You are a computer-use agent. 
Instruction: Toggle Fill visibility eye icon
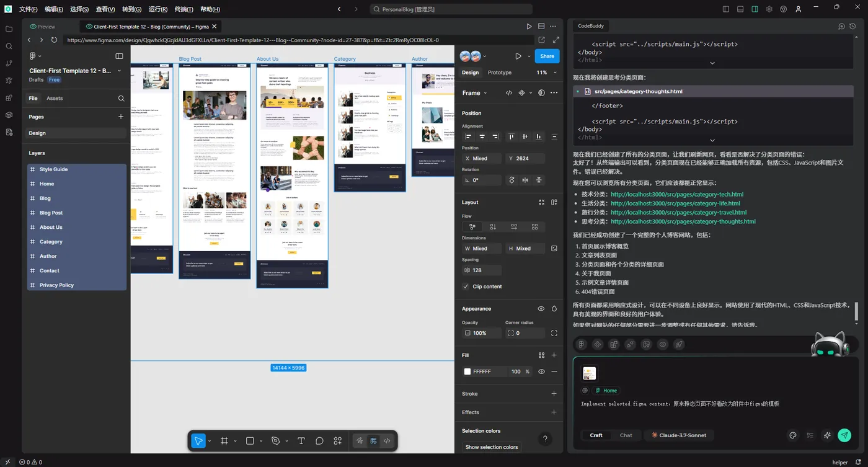pyautogui.click(x=541, y=371)
